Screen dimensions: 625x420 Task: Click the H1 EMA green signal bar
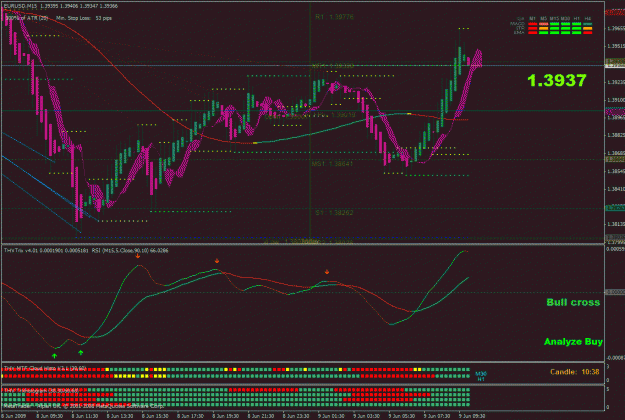(x=576, y=33)
